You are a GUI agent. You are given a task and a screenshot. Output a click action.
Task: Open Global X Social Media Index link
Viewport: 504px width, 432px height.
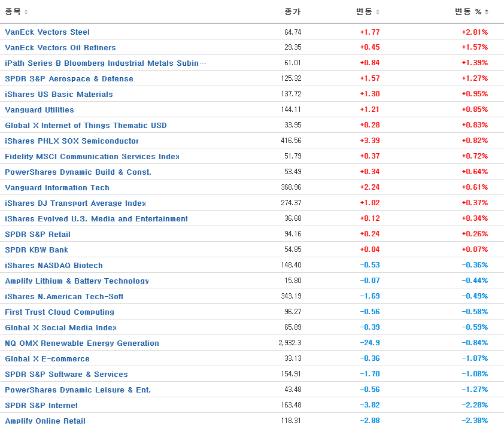(60, 328)
